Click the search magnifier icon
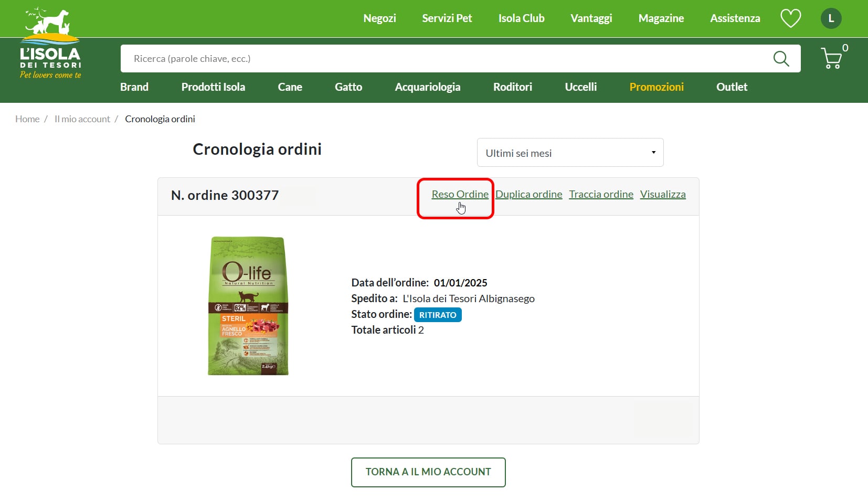This screenshot has width=868, height=501. pyautogui.click(x=781, y=59)
